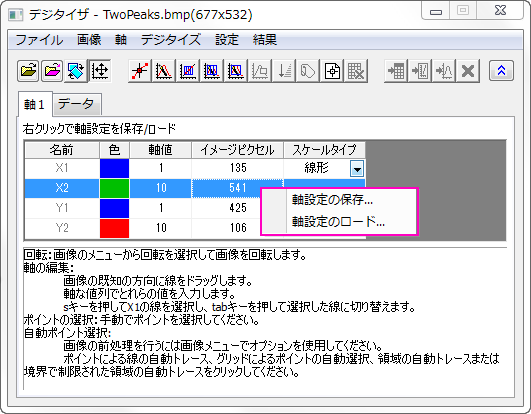Open the デジタイズ menu
The height and width of the screenshot is (414, 531).
point(171,40)
